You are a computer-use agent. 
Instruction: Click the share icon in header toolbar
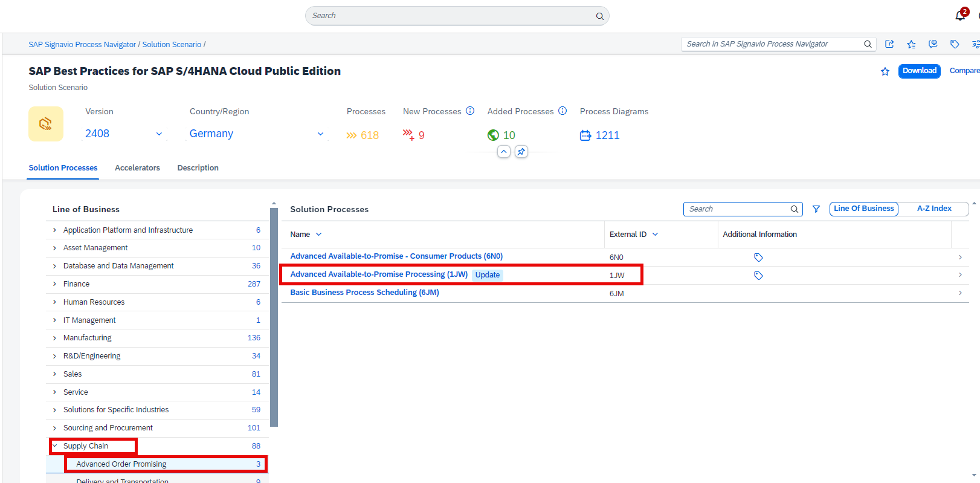point(889,44)
